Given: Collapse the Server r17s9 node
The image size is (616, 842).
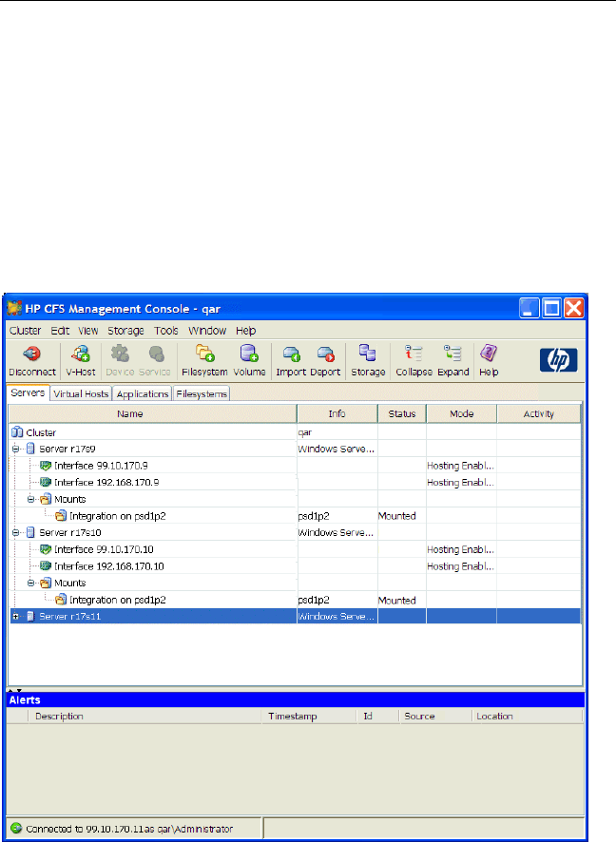Looking at the screenshot, I should tap(15, 448).
